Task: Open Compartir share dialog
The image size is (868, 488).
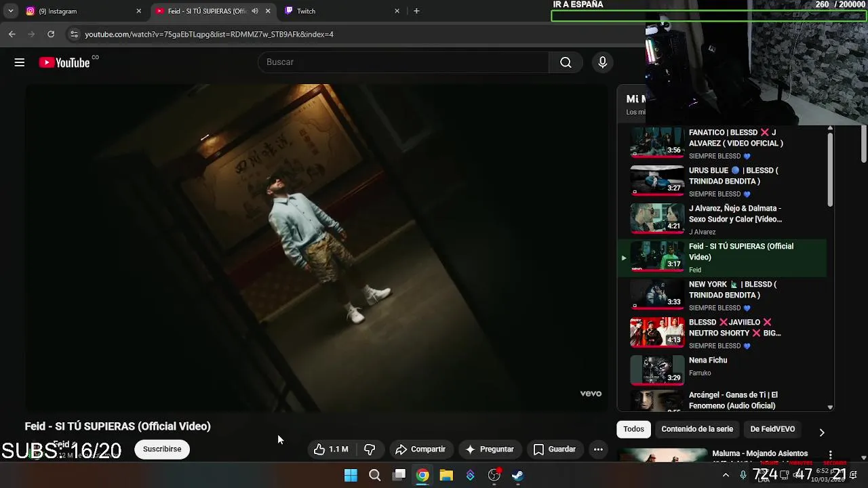Action: coord(420,449)
